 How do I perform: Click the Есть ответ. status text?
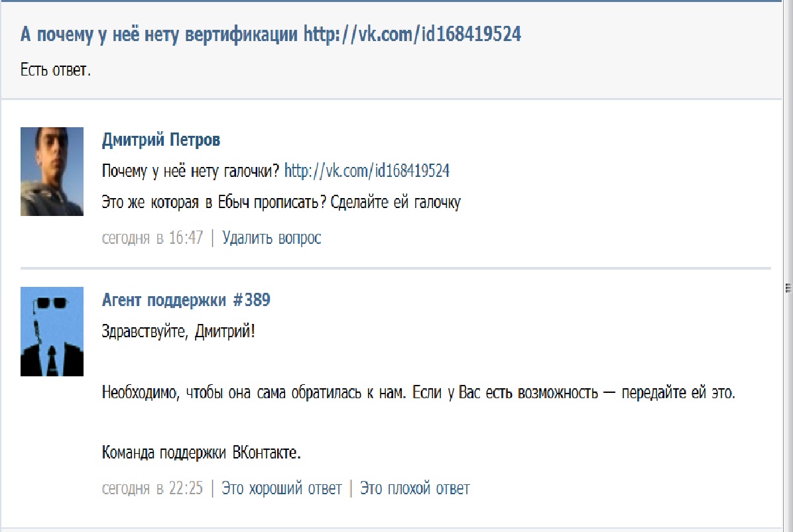pos(55,70)
